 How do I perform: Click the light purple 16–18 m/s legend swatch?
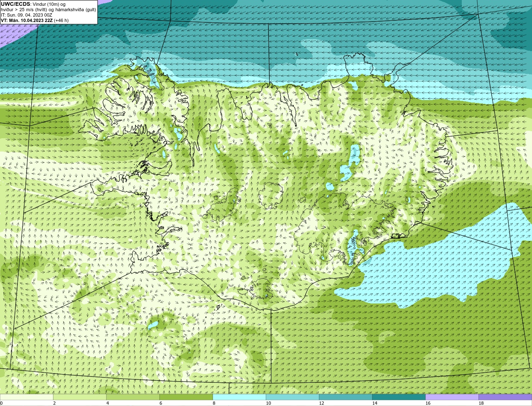[x=452, y=397]
